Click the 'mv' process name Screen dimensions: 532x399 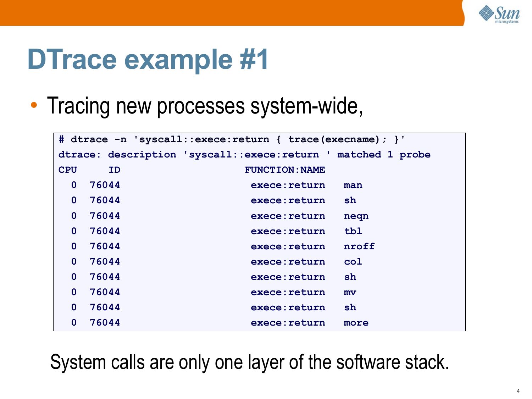click(x=350, y=292)
